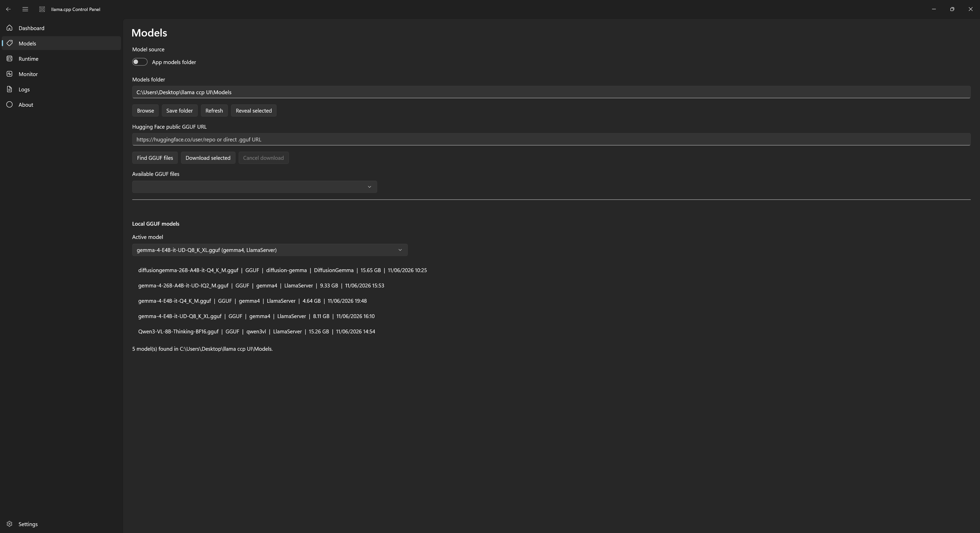980x533 pixels.
Task: Click the Find GGUF files button
Action: [x=155, y=158]
